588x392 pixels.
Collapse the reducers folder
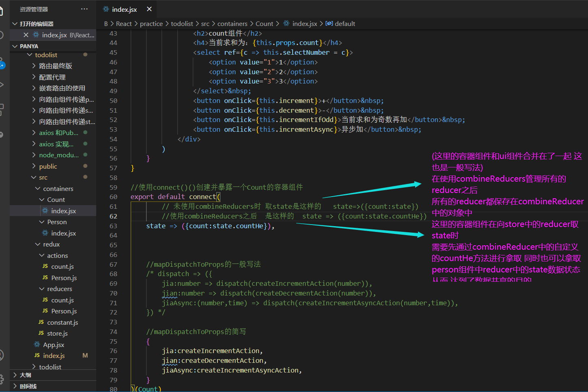pos(42,289)
